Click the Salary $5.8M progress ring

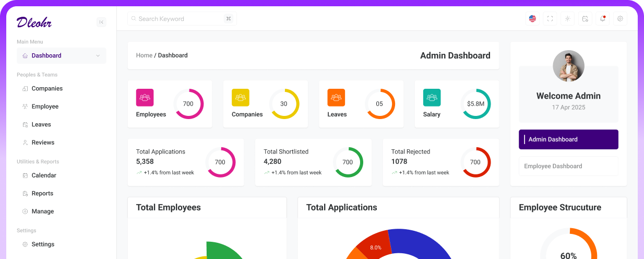[475, 104]
